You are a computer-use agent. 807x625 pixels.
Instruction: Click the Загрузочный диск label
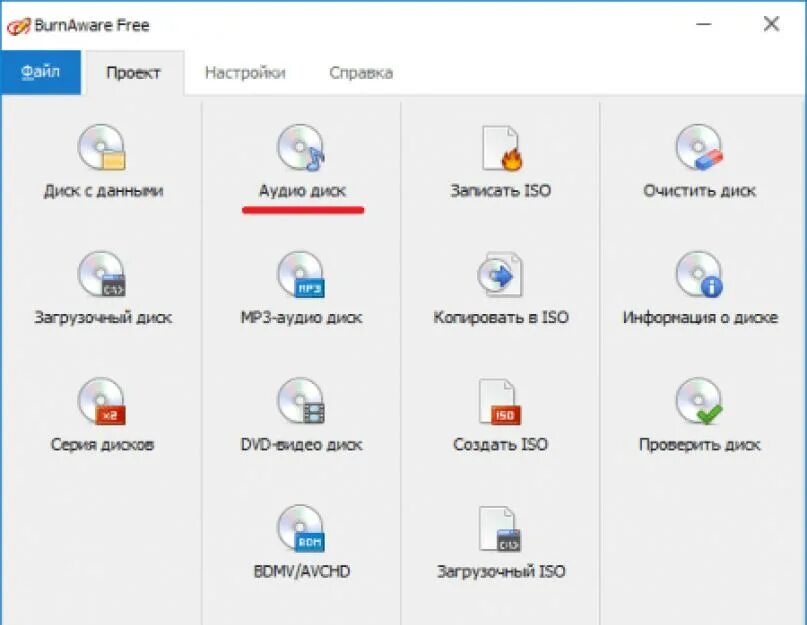103,318
